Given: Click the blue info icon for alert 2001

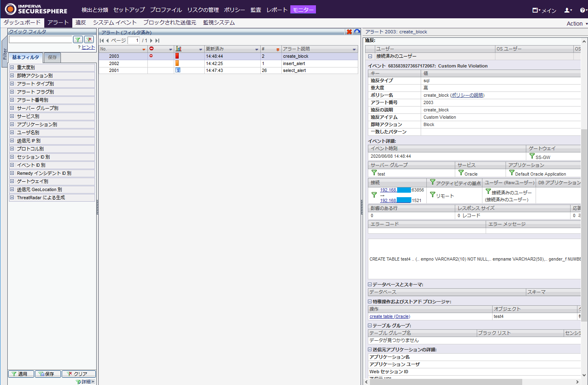Looking at the screenshot, I should [x=177, y=70].
